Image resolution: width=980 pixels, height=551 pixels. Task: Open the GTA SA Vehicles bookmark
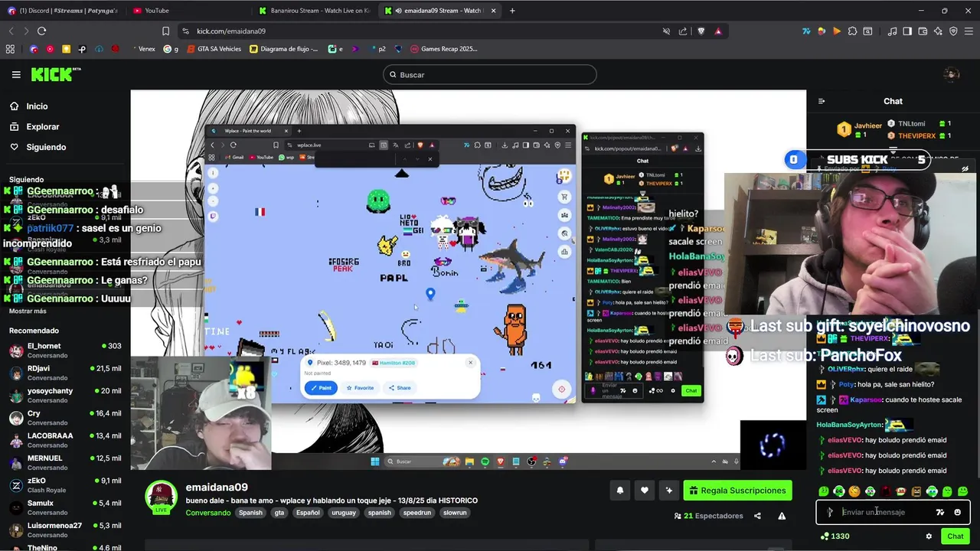(214, 49)
